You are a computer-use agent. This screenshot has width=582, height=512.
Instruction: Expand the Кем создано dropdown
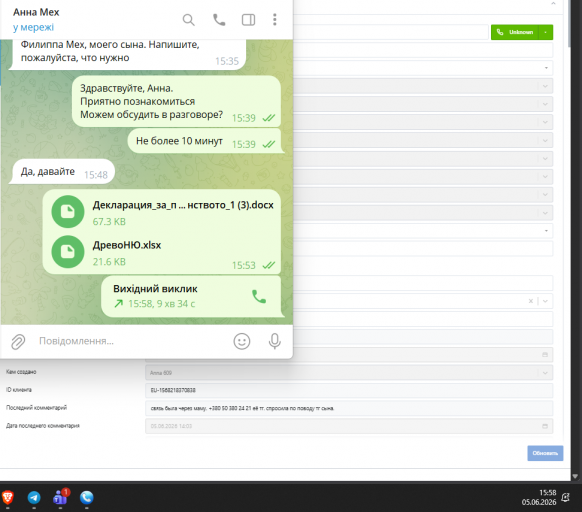pyautogui.click(x=545, y=373)
